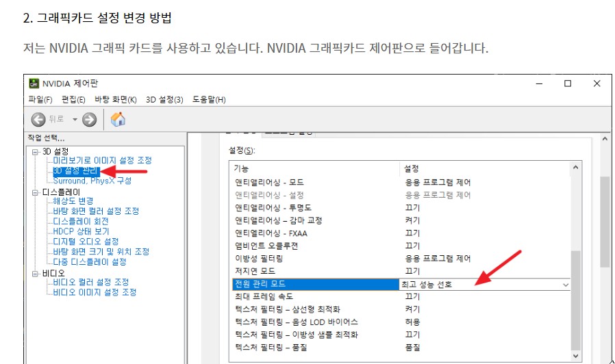Open 미리보기로 이미지 설정 조정

pos(102,160)
